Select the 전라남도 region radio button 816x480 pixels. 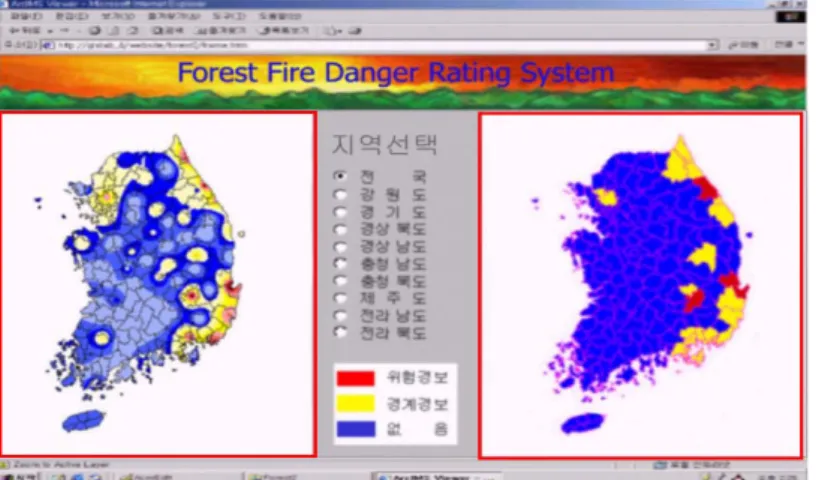[x=340, y=315]
